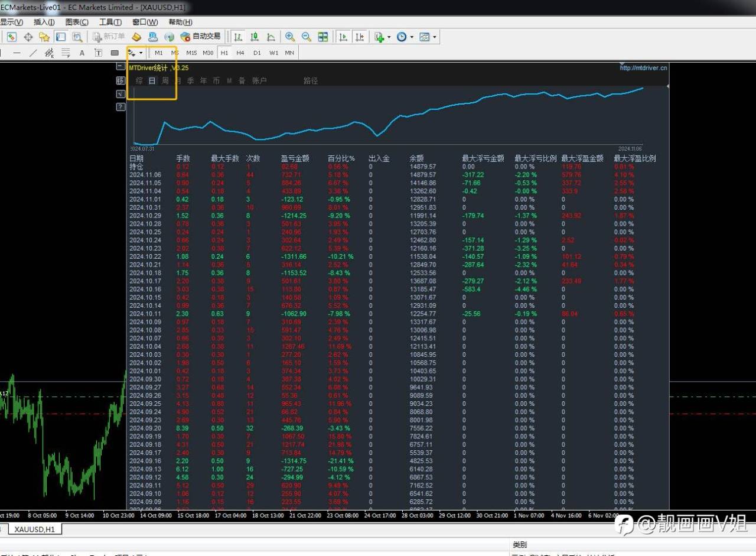The image size is (756, 556).
Task: Click the question mark help icon on panel
Action: click(x=120, y=107)
